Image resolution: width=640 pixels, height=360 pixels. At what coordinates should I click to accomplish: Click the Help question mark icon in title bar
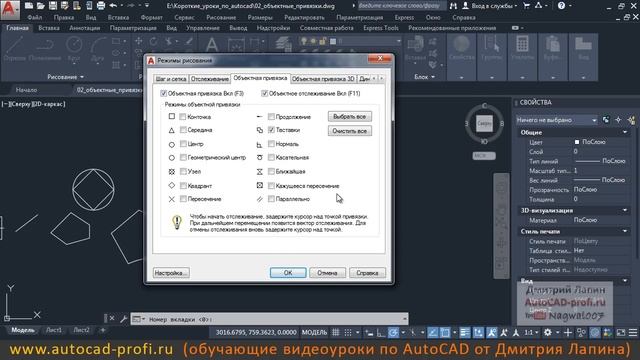(x=561, y=6)
